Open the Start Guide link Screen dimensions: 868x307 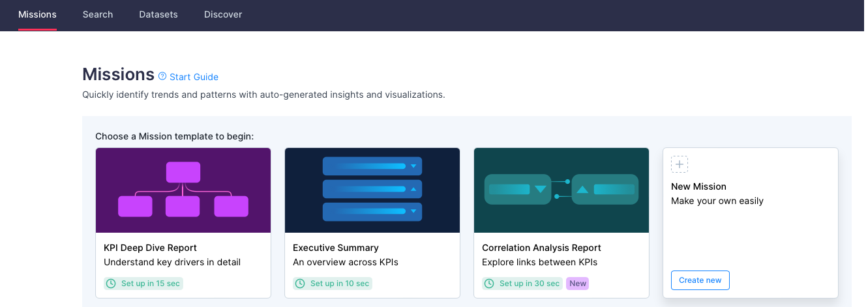point(194,77)
